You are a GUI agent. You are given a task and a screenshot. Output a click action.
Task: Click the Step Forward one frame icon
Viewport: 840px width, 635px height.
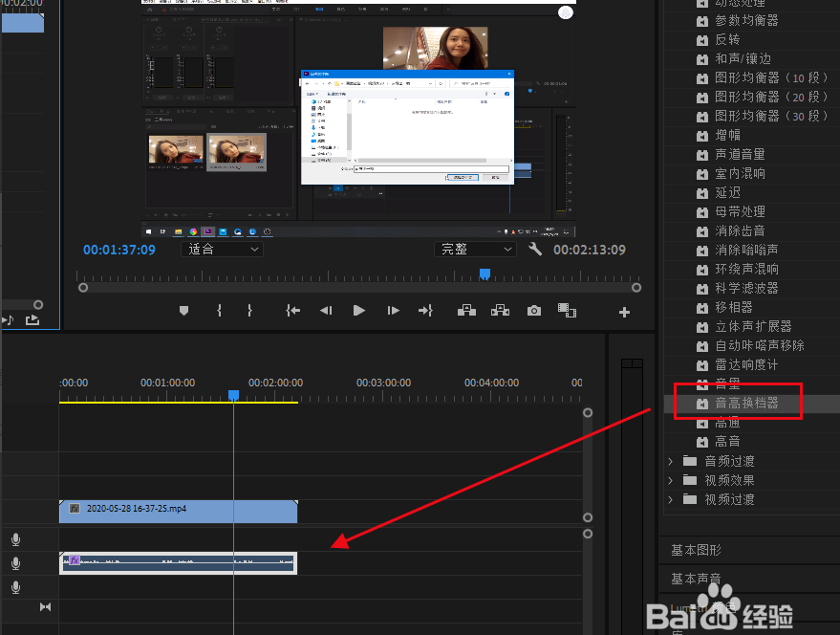[x=393, y=311]
